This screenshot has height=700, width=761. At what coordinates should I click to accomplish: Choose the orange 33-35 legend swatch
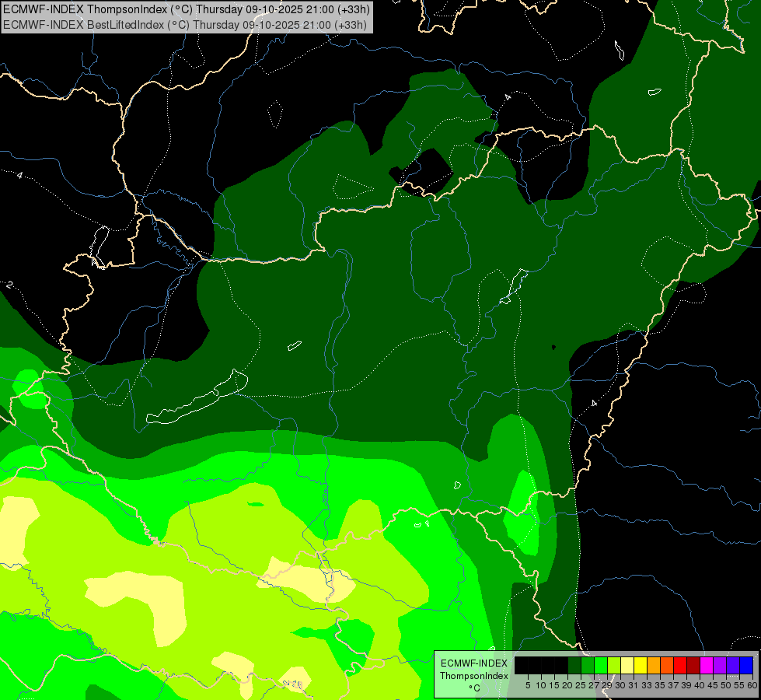[654, 665]
